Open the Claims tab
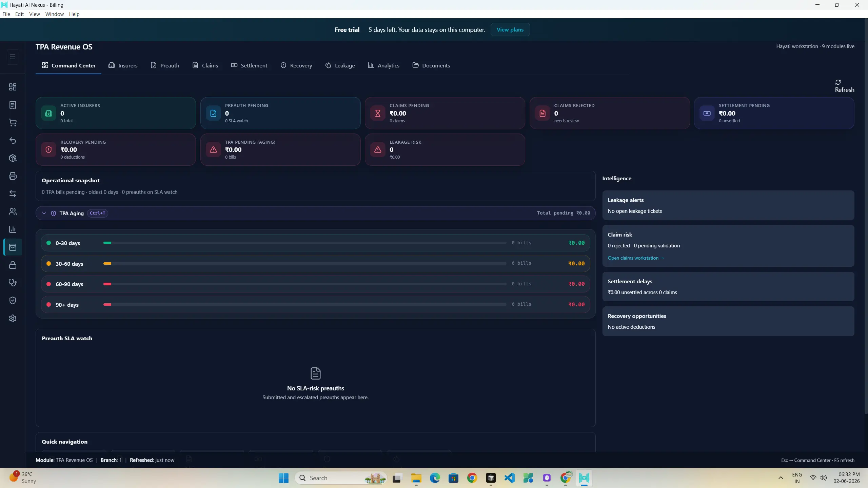This screenshot has height=488, width=868. (x=205, y=65)
